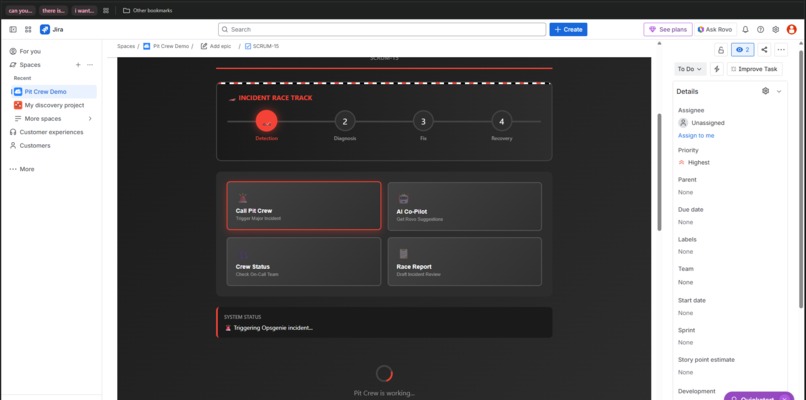Click the Due date None value
806x400 pixels.
coord(685,222)
